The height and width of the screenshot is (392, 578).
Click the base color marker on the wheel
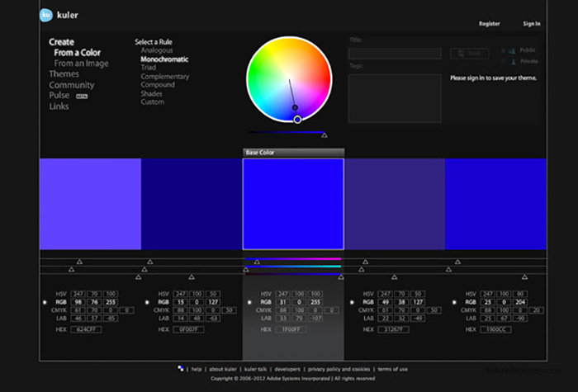[297, 120]
